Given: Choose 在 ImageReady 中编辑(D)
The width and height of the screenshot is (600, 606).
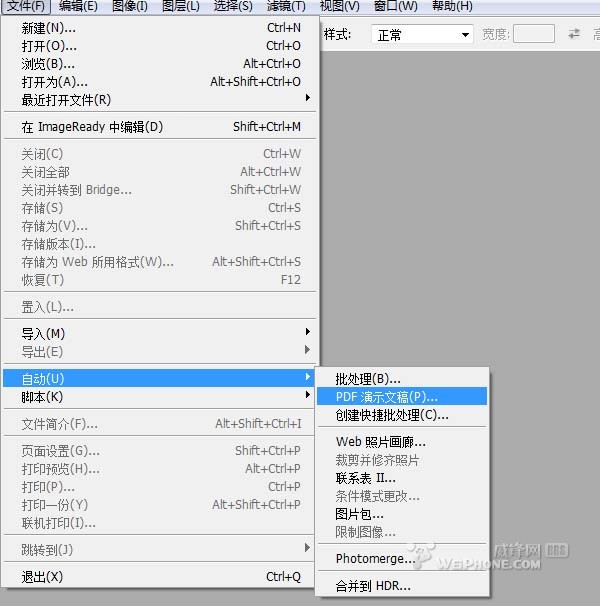Looking at the screenshot, I should (161, 127).
